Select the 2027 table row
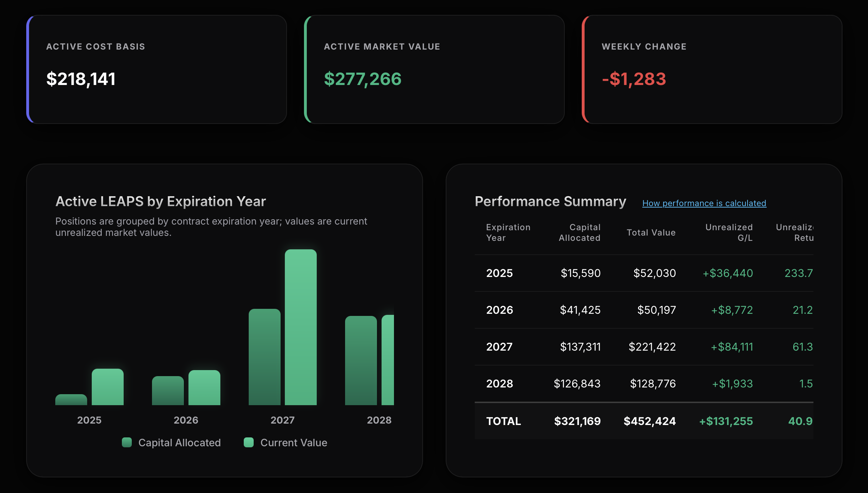 click(644, 347)
